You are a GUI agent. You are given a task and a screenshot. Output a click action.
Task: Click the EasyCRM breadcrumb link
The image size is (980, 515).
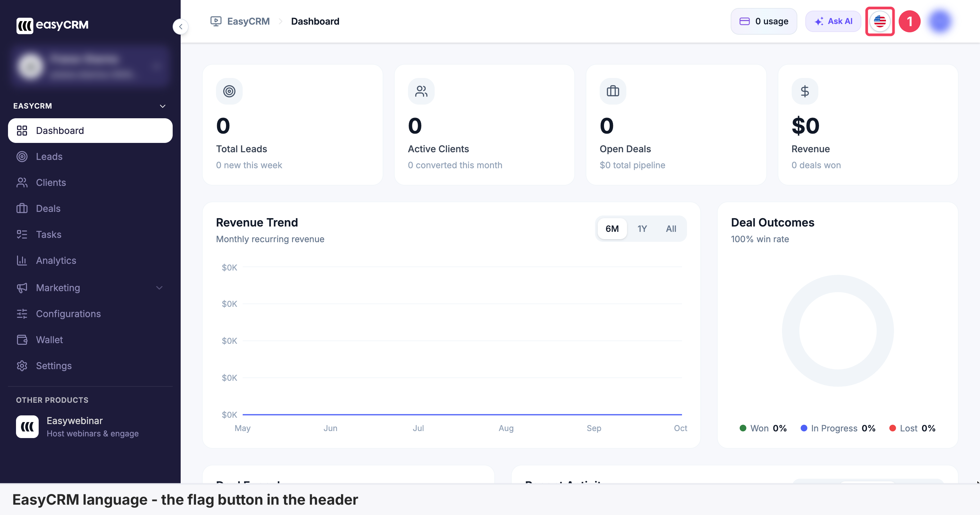[x=248, y=21]
